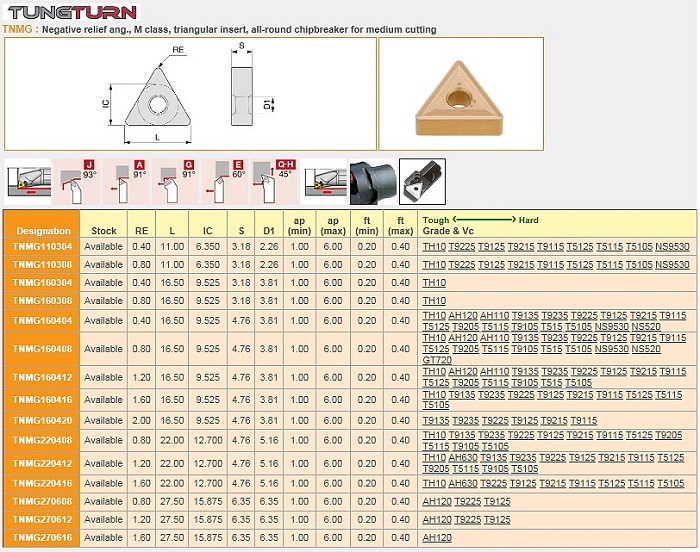Click the TungTurn logo
Screen dimensions: 700x552
coord(69,13)
